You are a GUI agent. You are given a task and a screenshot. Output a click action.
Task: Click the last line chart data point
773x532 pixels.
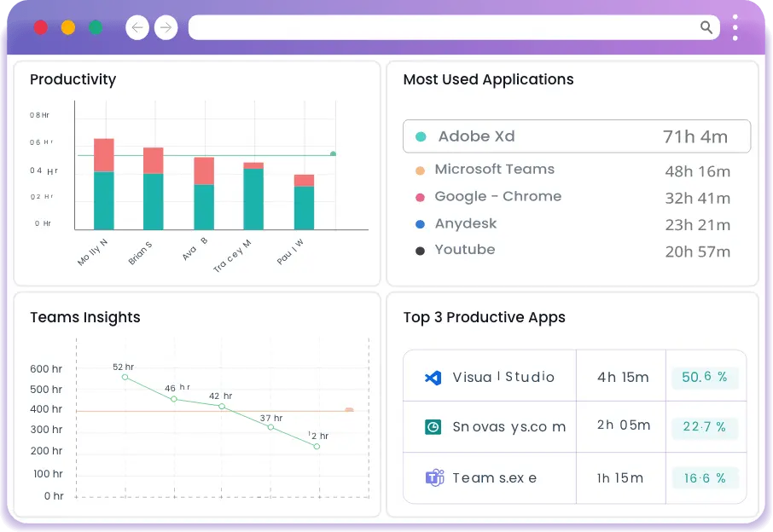(x=317, y=446)
